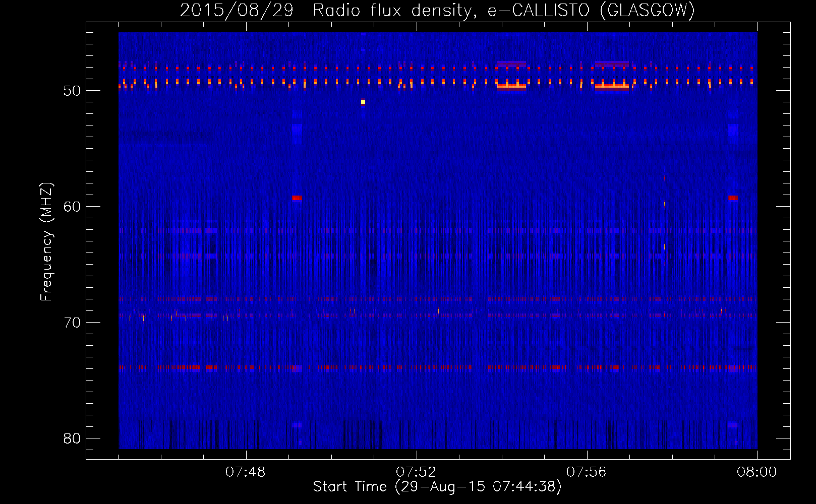Click the 07:48 time tick label
Image resolution: width=816 pixels, height=504 pixels.
(246, 472)
